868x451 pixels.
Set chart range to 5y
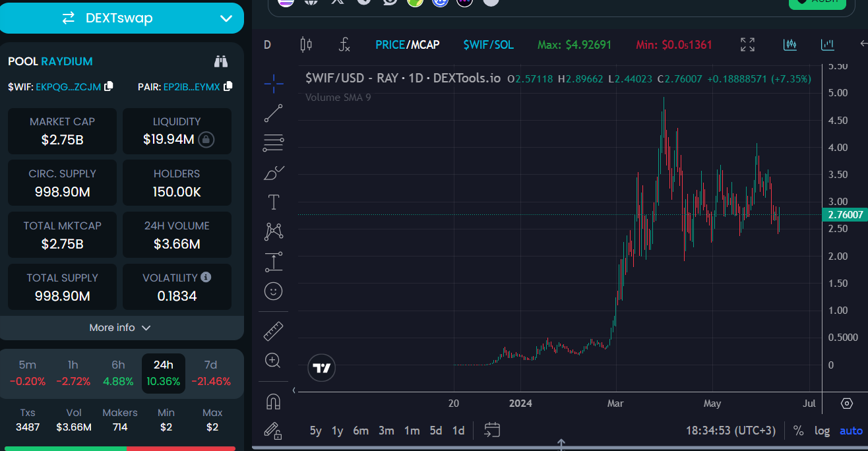(x=316, y=431)
